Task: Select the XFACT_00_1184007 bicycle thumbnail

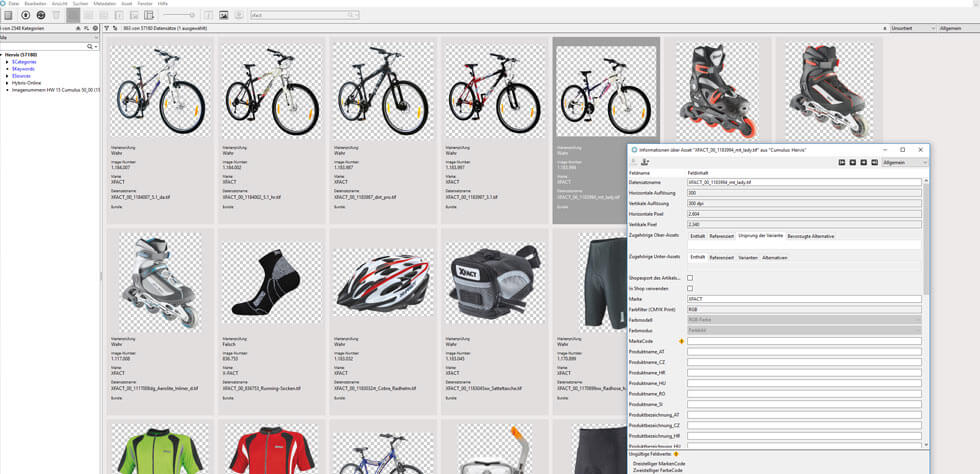Action: pos(161,91)
